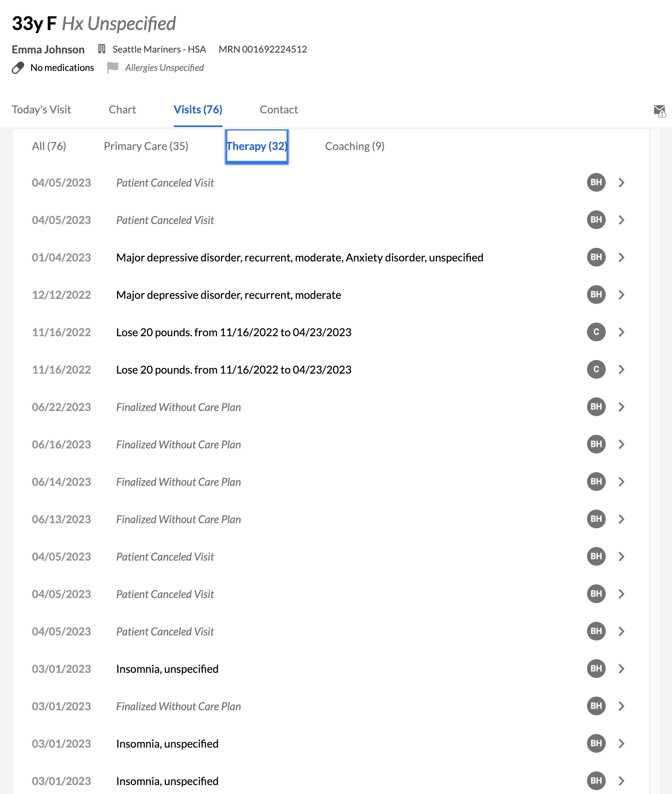Viewport: 672px width, 794px height.
Task: Open the Contact tab
Action: coord(279,109)
